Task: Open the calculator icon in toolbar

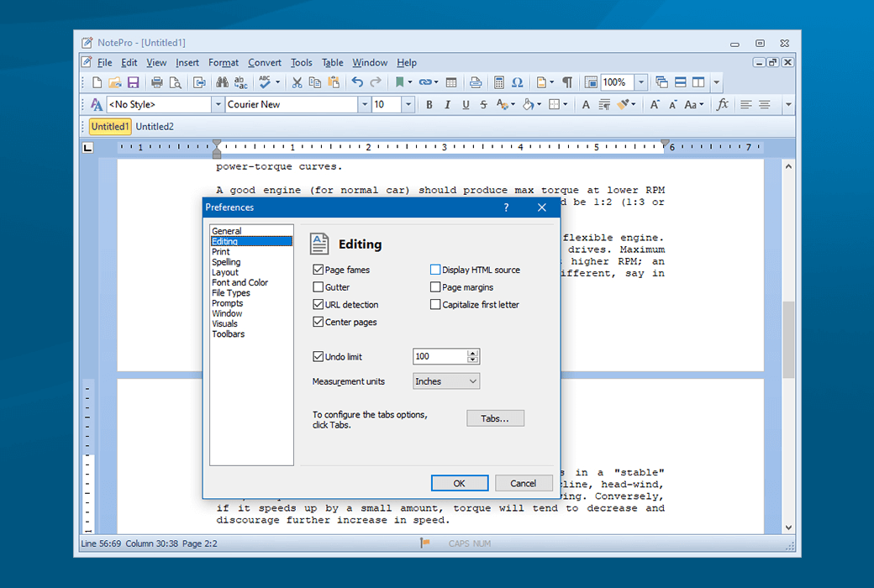Action: point(499,82)
